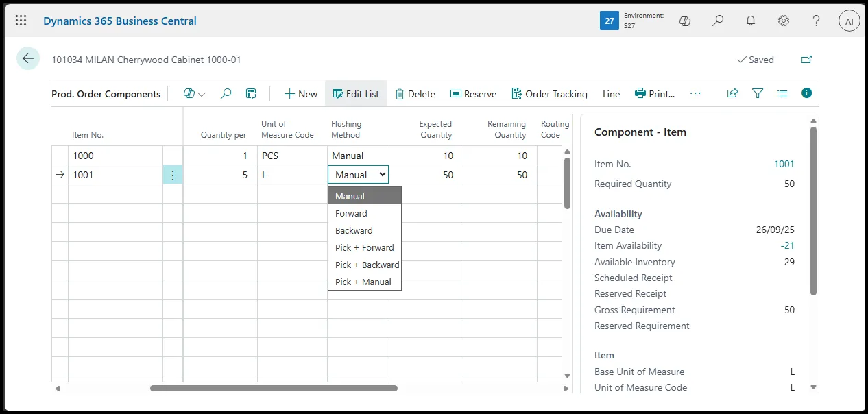Click the analysis view icon beside the list search

click(252, 94)
